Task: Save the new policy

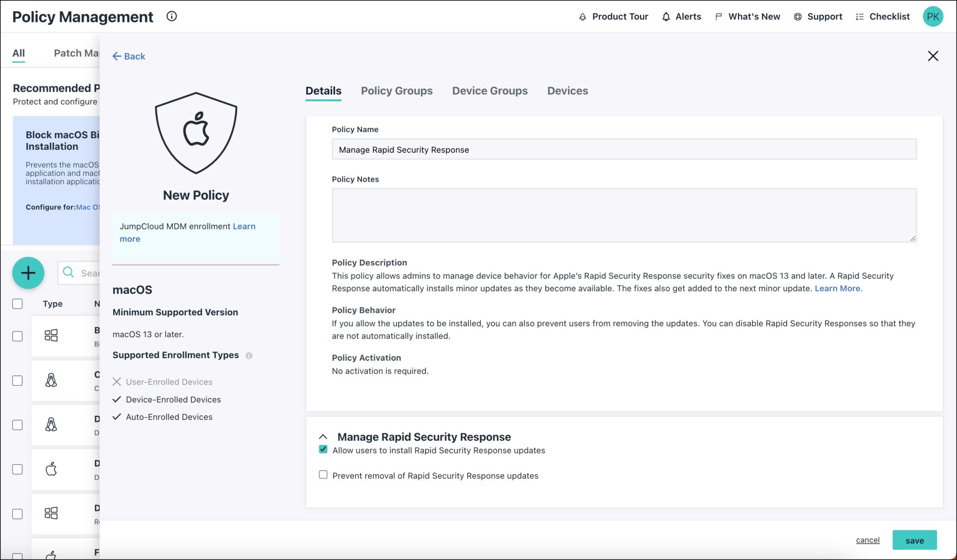Action: [x=914, y=540]
